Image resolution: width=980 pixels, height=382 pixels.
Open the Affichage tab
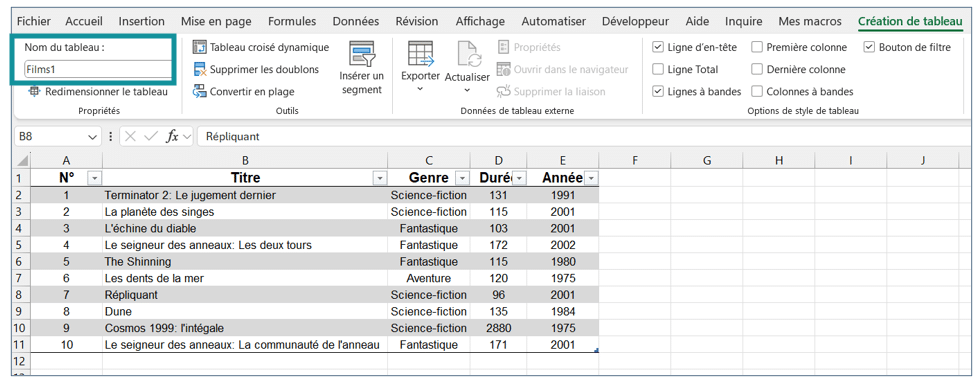pyautogui.click(x=480, y=21)
